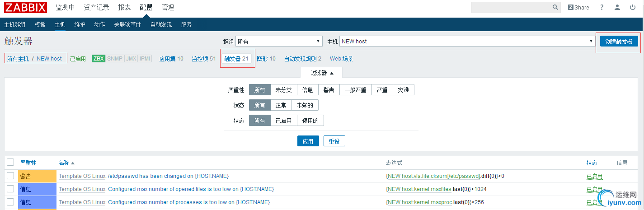Click the ZBX availability badge

(99, 59)
